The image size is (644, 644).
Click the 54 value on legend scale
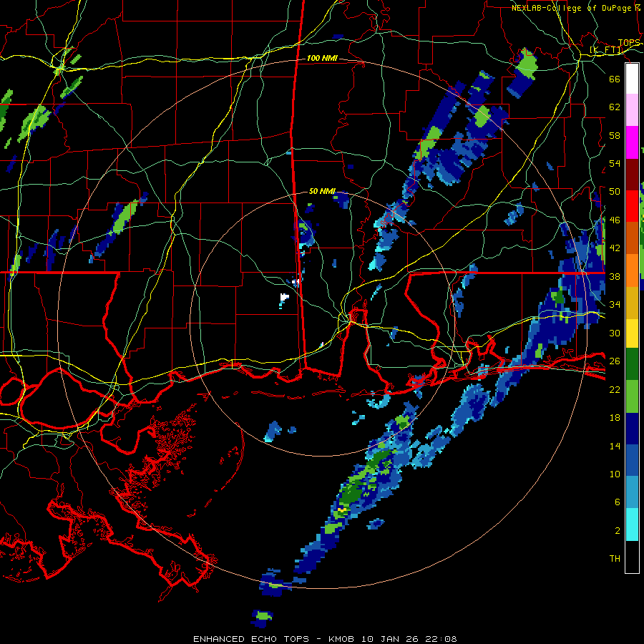615,163
